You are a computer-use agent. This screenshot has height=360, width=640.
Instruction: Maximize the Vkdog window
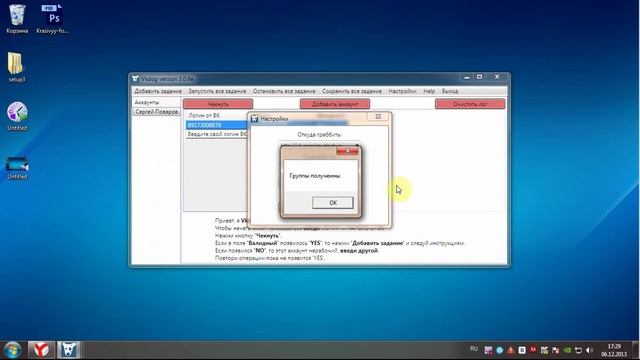click(480, 77)
